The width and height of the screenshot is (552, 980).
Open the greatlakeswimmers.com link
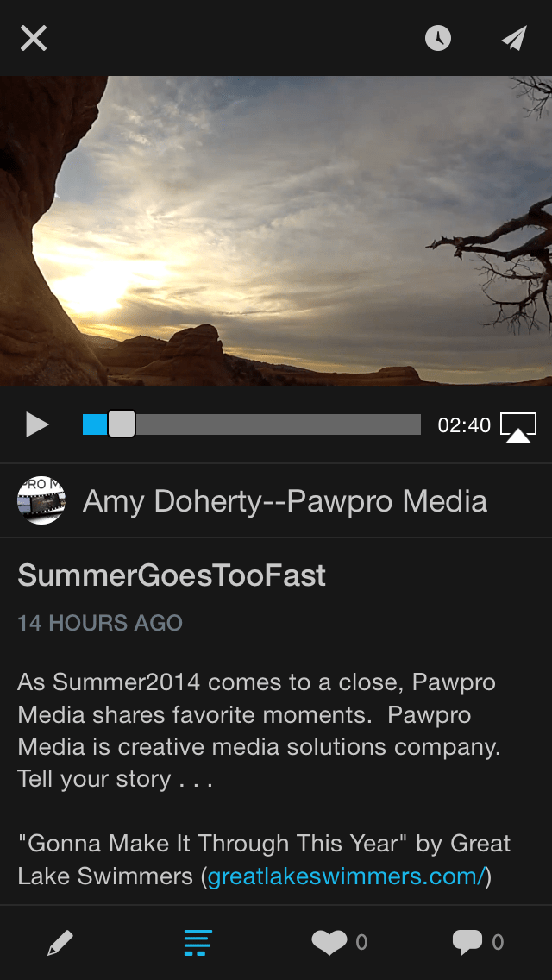click(346, 876)
